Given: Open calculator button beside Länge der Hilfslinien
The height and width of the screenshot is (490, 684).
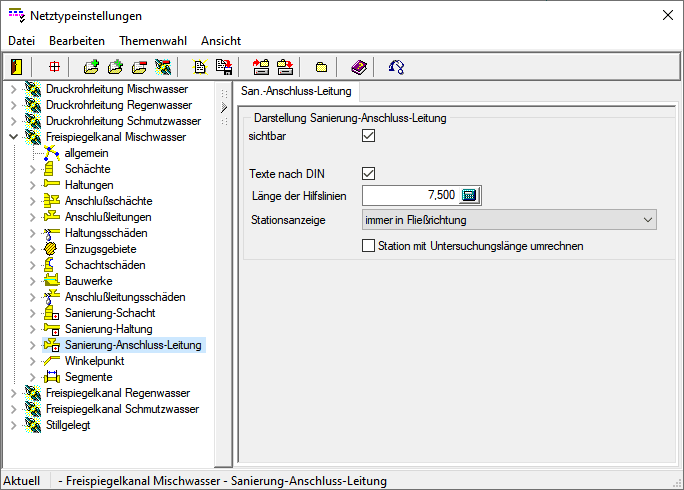Looking at the screenshot, I should coord(470,195).
